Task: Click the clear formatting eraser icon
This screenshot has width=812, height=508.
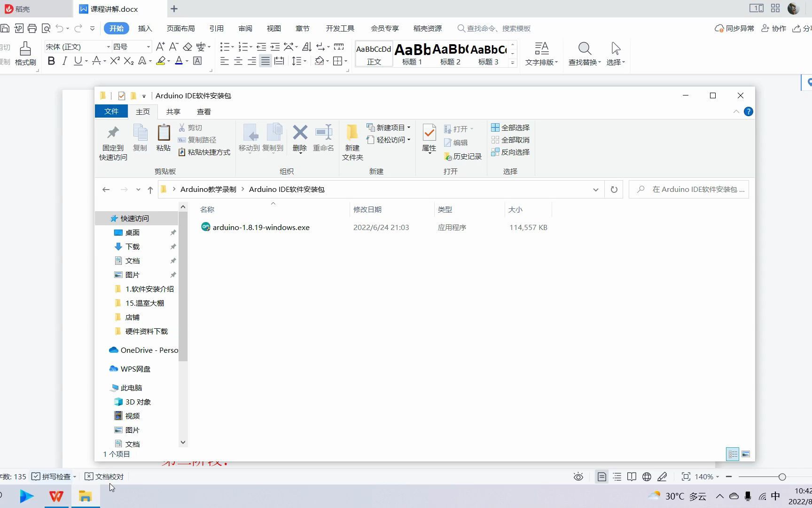Action: [x=187, y=47]
